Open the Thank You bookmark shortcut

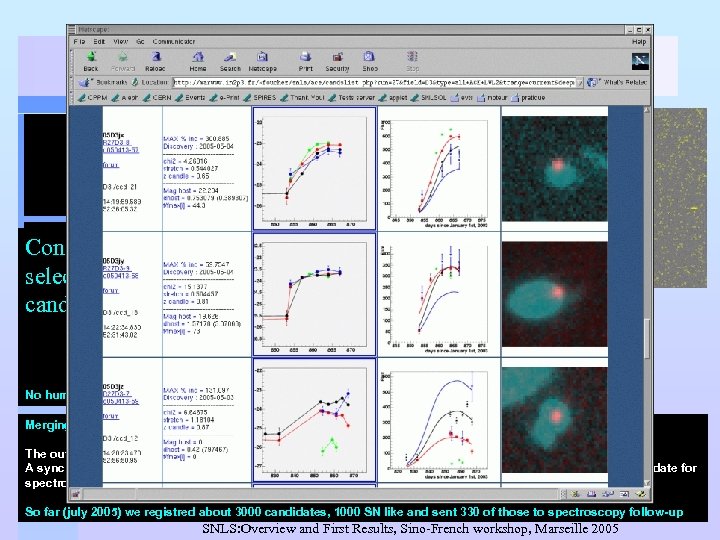[x=302, y=98]
